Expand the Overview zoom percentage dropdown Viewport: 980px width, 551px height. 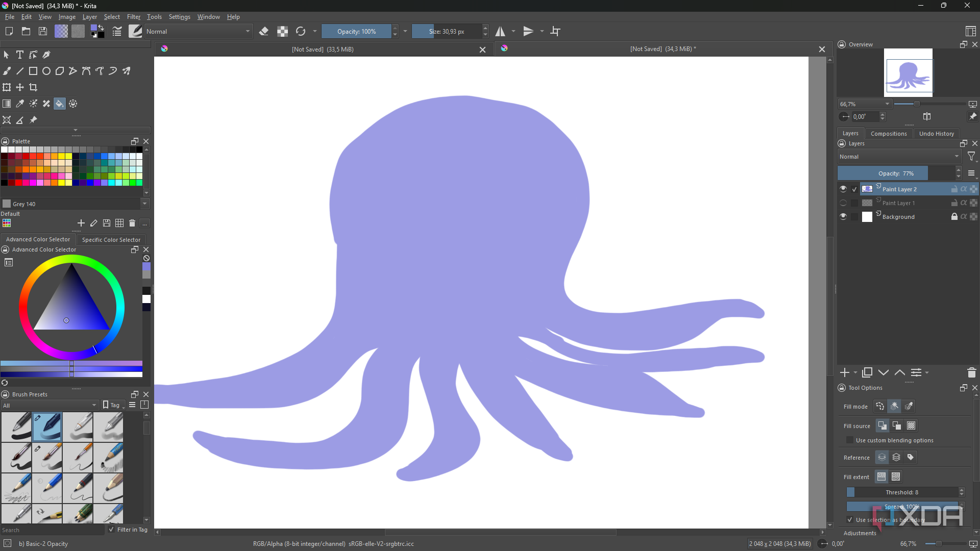(x=865, y=104)
